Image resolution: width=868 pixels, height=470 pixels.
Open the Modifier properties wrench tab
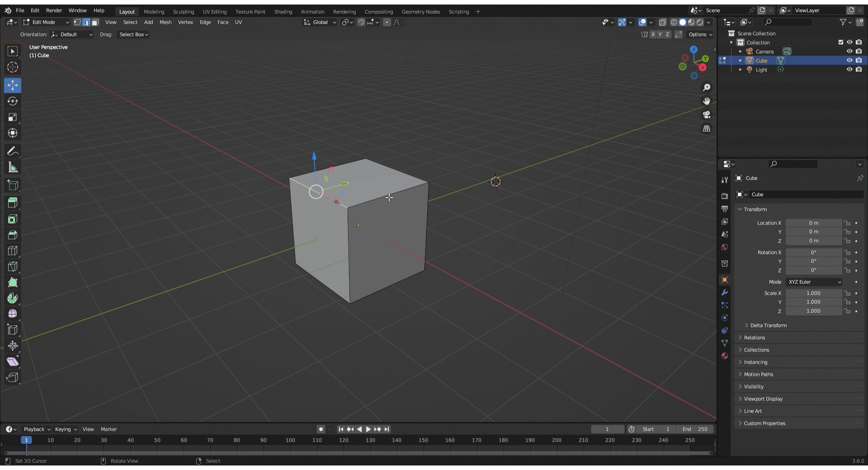725,292
